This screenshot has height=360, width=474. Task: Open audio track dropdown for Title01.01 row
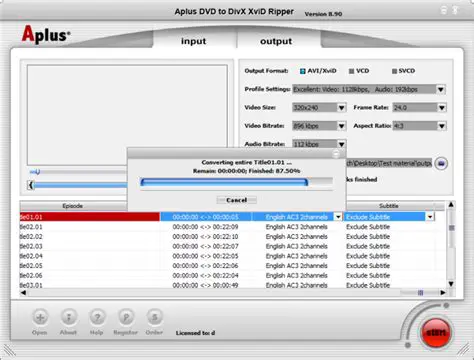[338, 217]
